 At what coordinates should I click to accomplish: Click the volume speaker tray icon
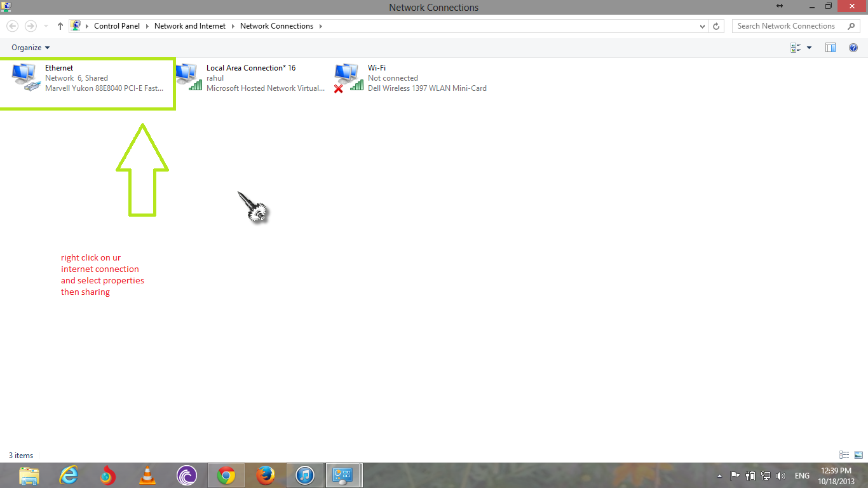pos(781,475)
